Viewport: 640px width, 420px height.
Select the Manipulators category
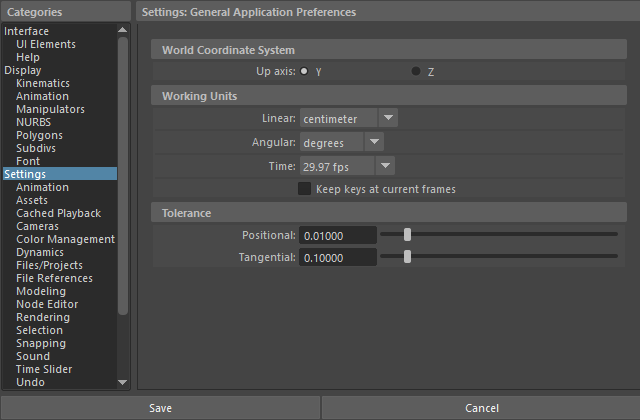click(50, 109)
